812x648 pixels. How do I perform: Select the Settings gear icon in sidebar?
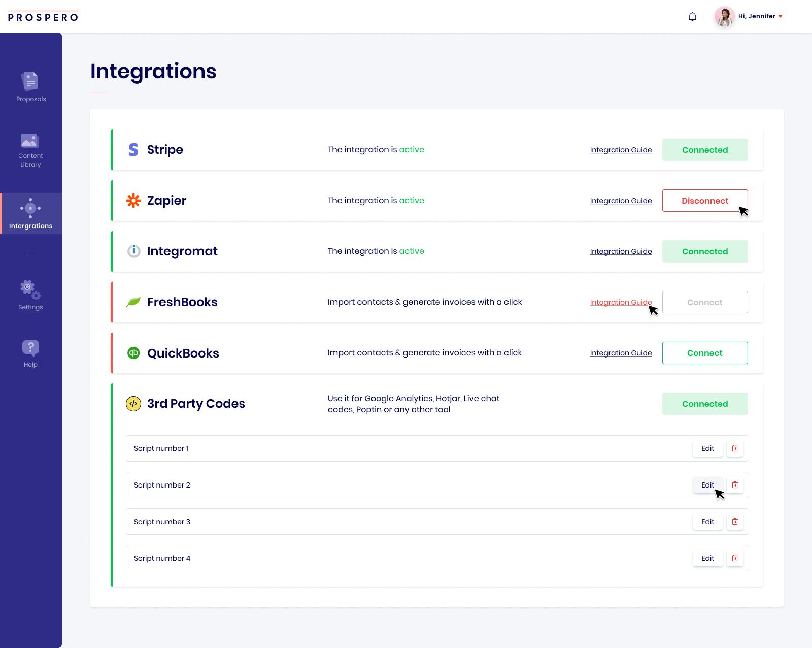point(30,289)
